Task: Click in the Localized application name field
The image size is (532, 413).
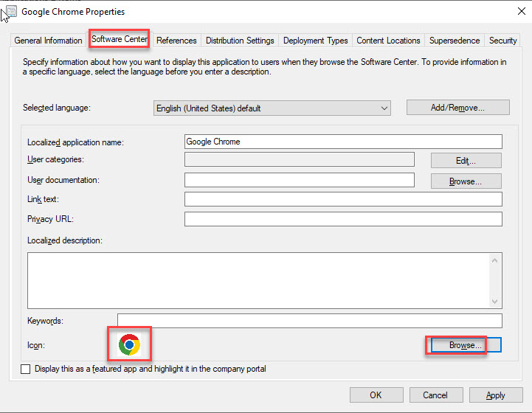Action: pyautogui.click(x=343, y=142)
